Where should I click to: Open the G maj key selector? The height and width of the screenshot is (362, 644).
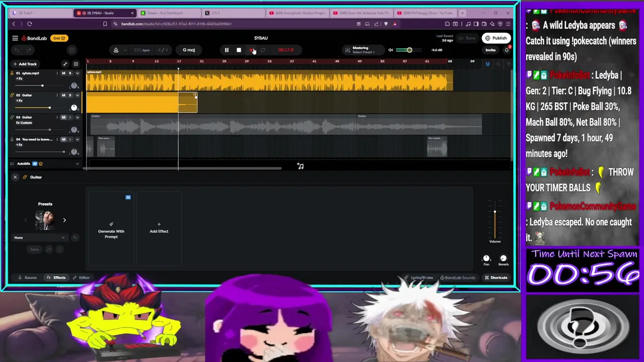click(189, 50)
